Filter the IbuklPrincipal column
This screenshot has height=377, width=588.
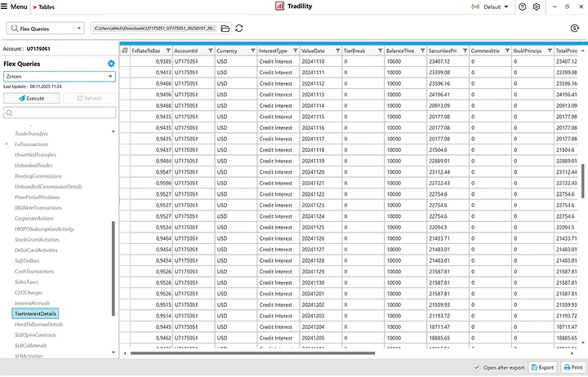click(x=550, y=51)
